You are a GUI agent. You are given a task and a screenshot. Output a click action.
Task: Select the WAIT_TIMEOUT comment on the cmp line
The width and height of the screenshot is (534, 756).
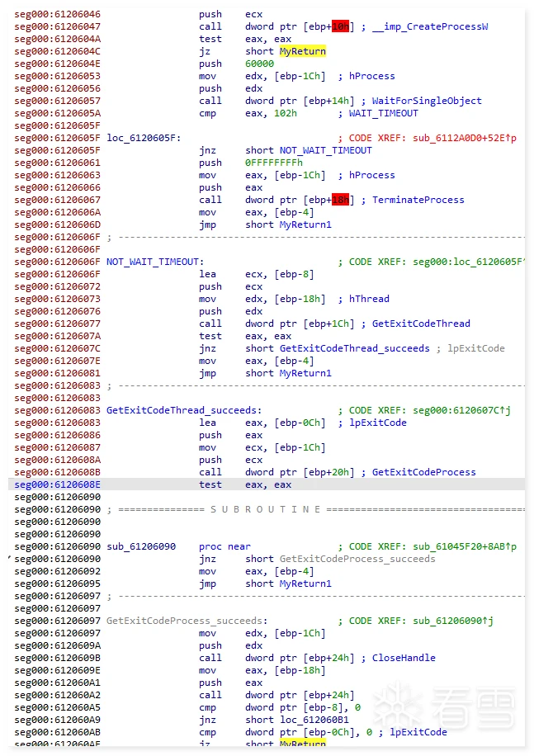point(384,113)
